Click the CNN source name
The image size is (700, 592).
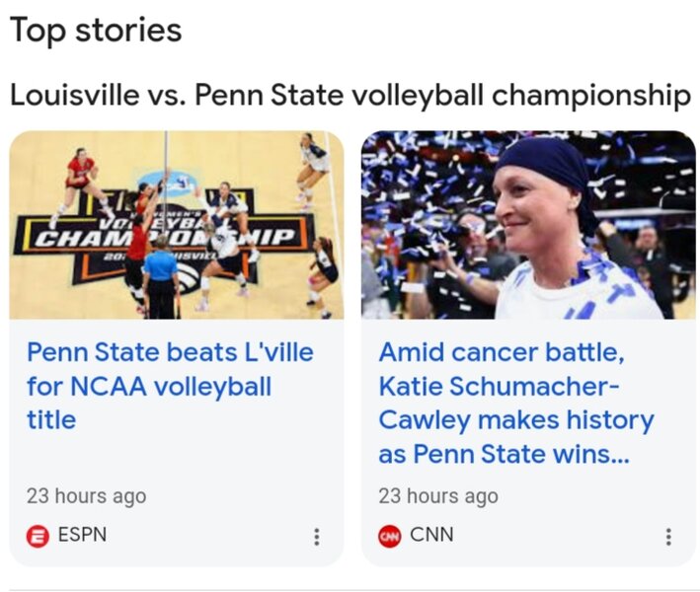431,535
